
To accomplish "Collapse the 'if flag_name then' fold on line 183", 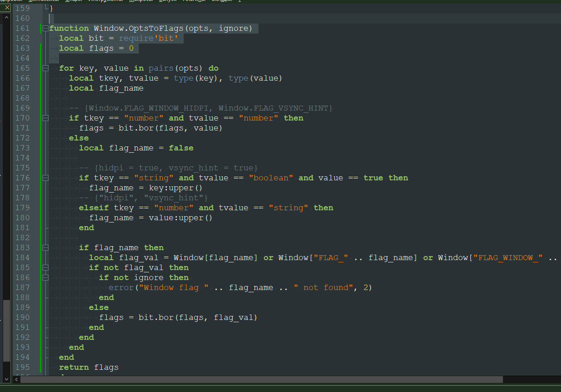I will (45, 247).
